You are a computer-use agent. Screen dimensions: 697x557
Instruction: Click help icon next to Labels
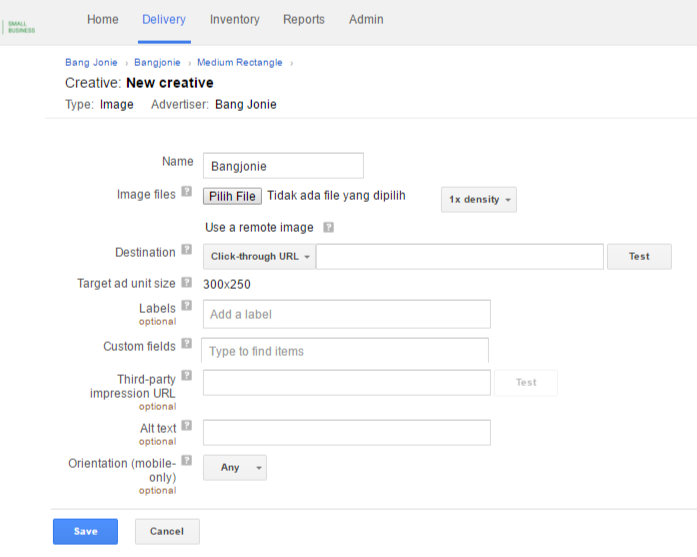tap(187, 307)
